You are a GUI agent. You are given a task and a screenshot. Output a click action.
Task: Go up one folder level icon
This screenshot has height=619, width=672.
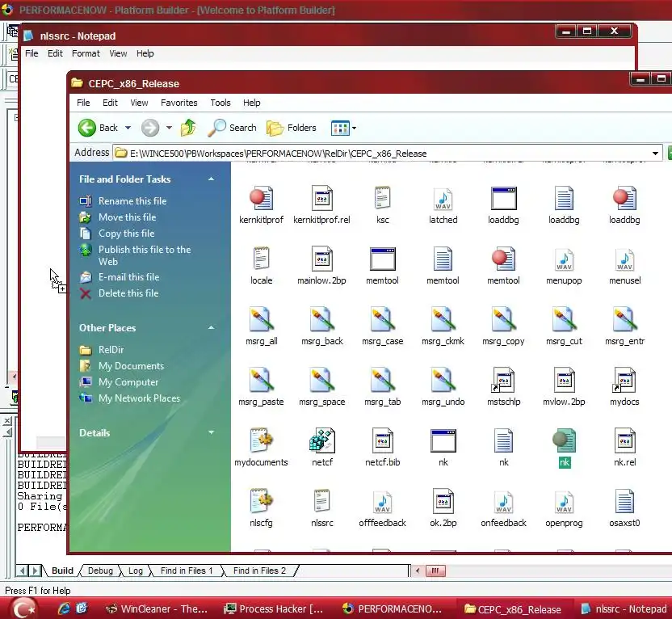click(x=188, y=128)
